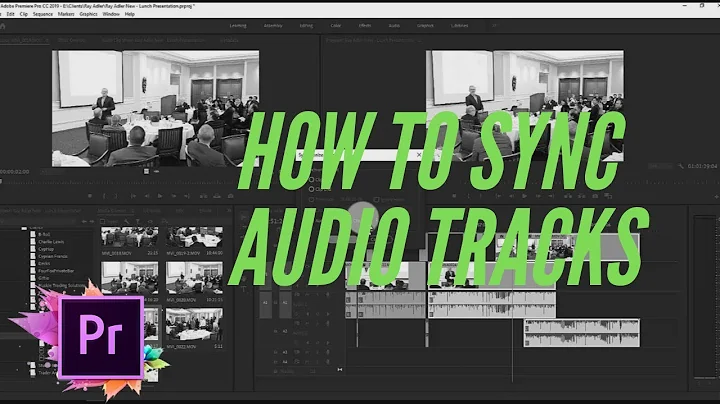Open Program monitor button editor plus
Screen dimensions: 720x404
tap(717, 196)
